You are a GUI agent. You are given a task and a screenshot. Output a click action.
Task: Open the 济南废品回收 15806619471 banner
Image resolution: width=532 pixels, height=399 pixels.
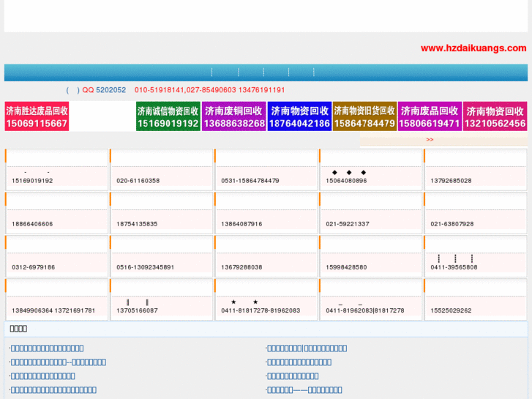coord(430,116)
